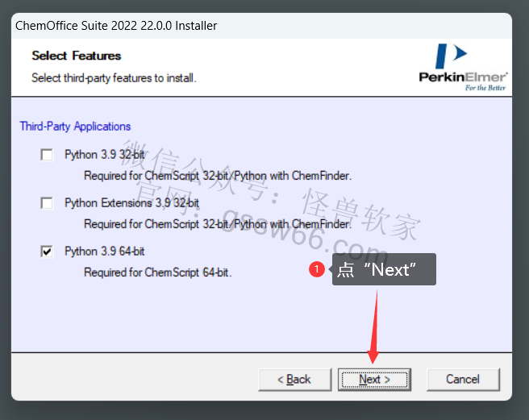Click the description under Python 3.9 32-bit
Image resolution: width=529 pixels, height=420 pixels.
point(218,176)
